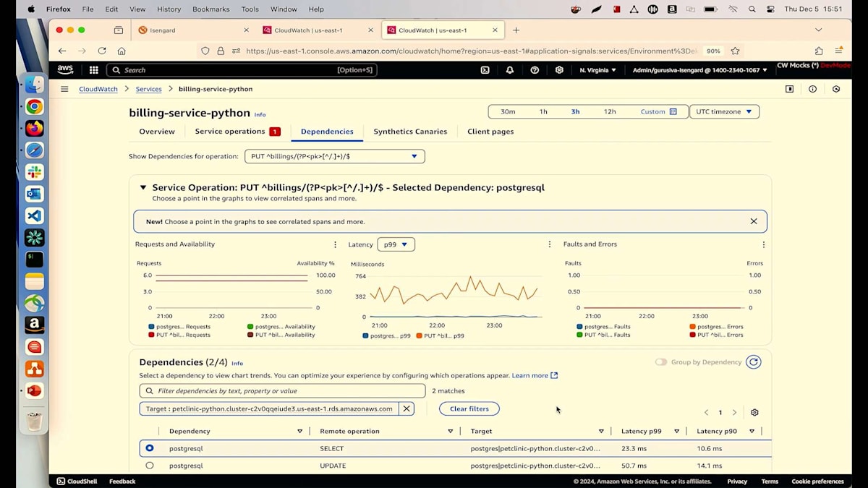The width and height of the screenshot is (868, 488).
Task: Open Faults and Errors chart options menu
Action: (x=764, y=244)
